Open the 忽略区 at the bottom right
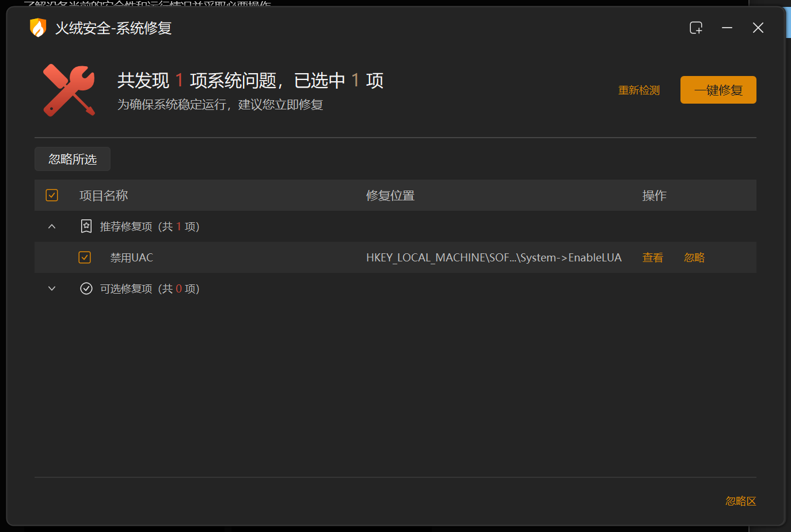This screenshot has width=791, height=532. (x=740, y=501)
